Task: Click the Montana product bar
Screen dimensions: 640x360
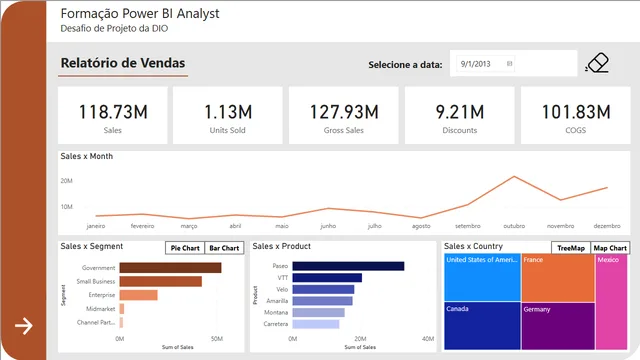Action: [x=318, y=313]
